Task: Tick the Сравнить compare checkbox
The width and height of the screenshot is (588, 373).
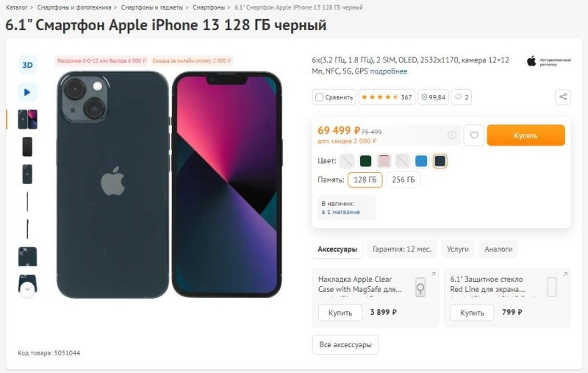Action: pos(319,97)
